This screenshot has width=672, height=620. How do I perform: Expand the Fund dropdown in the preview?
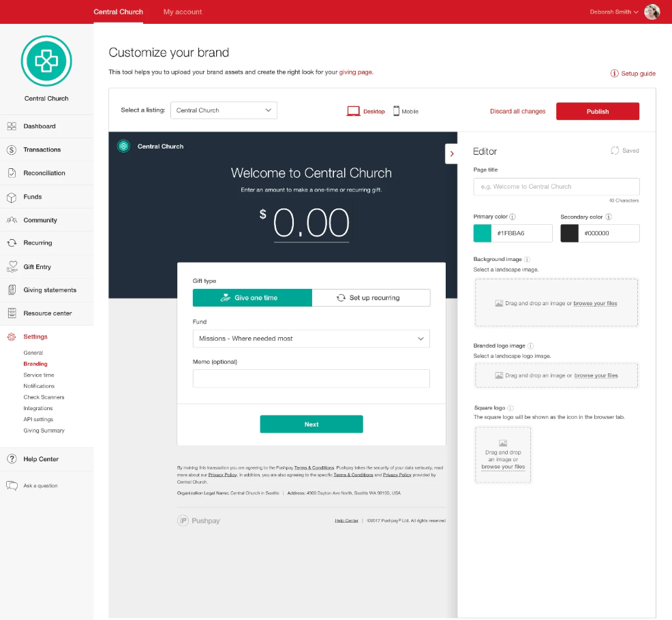pyautogui.click(x=311, y=338)
